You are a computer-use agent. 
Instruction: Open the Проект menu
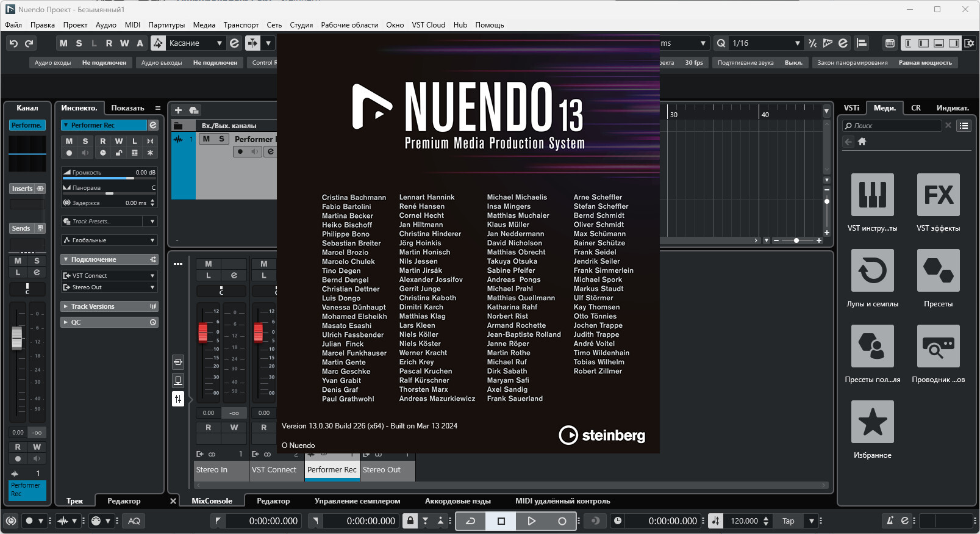click(75, 25)
